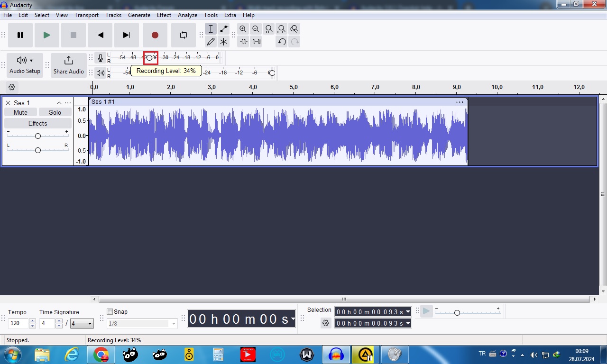Click the 5,0 mark on timeline ruler
This screenshot has height=364, width=607.
294,87
